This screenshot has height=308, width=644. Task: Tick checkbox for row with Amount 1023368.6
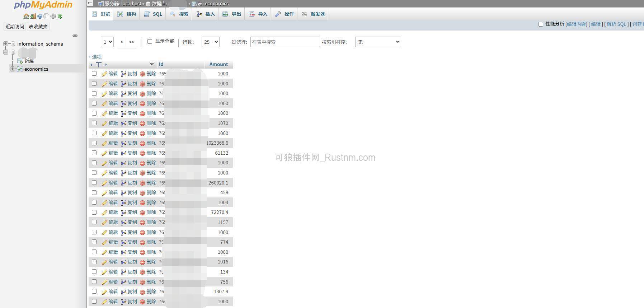[94, 143]
